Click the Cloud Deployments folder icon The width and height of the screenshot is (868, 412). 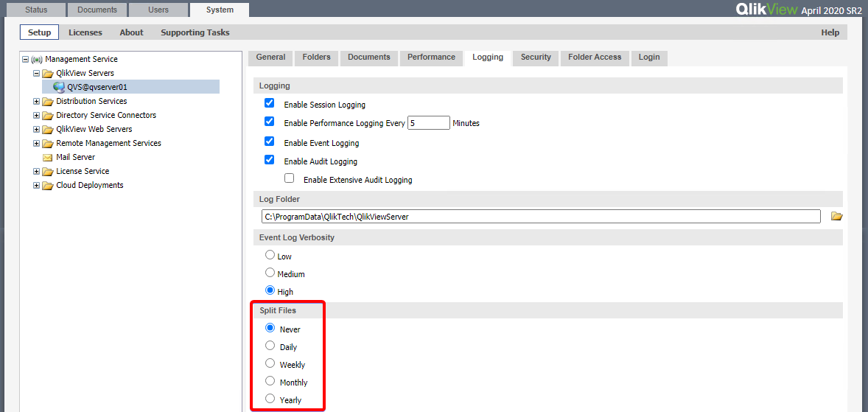pos(48,185)
